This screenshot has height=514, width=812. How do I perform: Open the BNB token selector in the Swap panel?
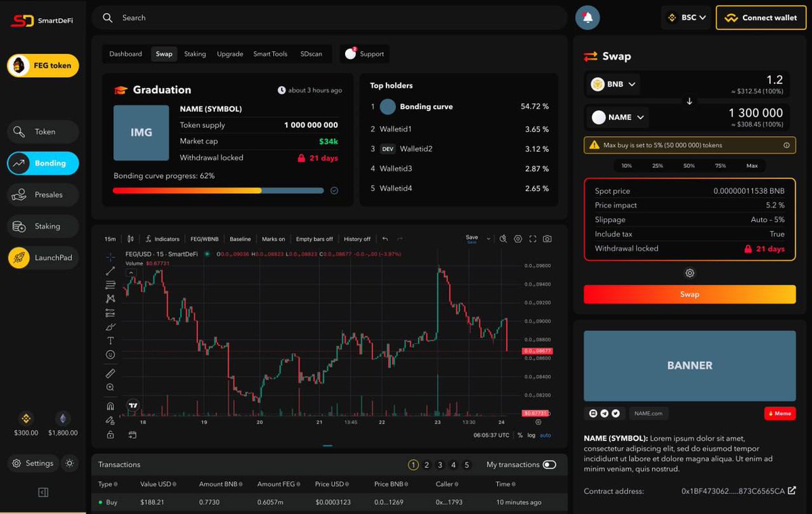[x=612, y=84]
